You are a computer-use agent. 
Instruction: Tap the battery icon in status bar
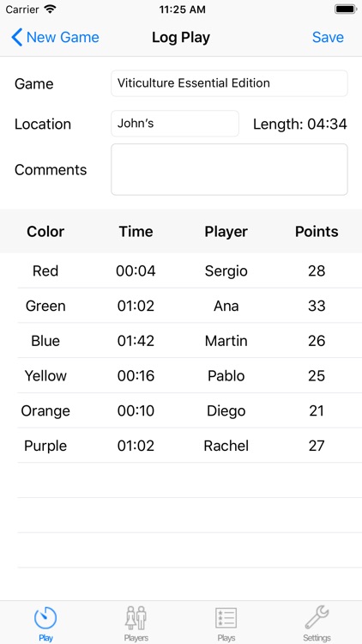(x=346, y=9)
